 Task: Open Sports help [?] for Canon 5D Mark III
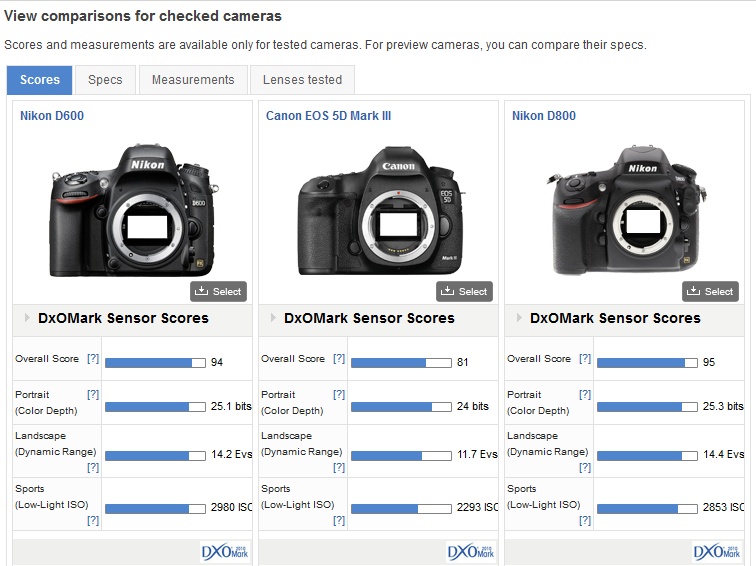339,520
